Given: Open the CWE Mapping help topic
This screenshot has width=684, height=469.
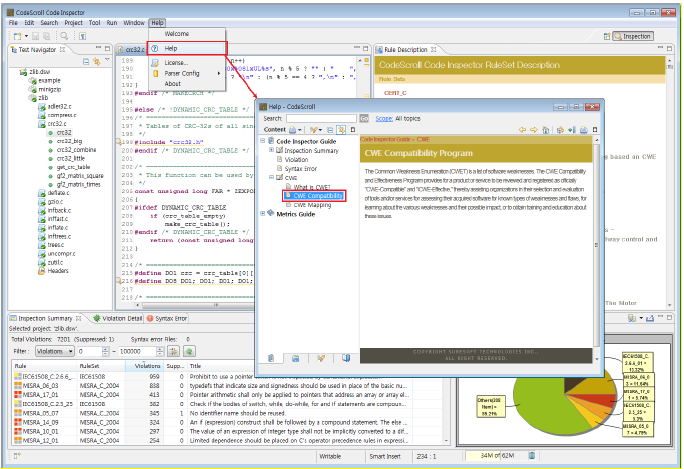Looking at the screenshot, I should tap(312, 205).
